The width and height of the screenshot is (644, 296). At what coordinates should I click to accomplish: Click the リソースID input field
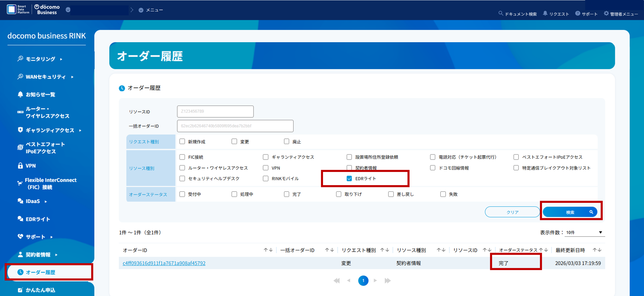(215, 111)
